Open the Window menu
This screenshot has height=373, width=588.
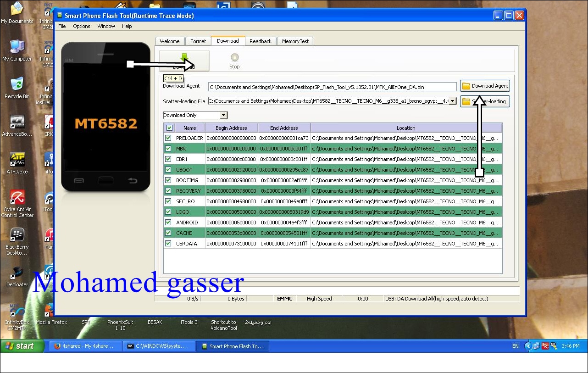click(106, 26)
